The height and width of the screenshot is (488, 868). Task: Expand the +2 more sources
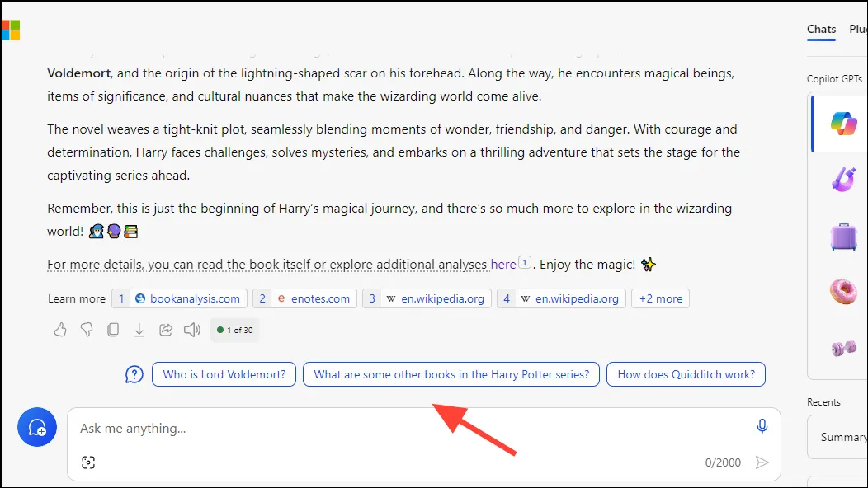click(x=660, y=298)
